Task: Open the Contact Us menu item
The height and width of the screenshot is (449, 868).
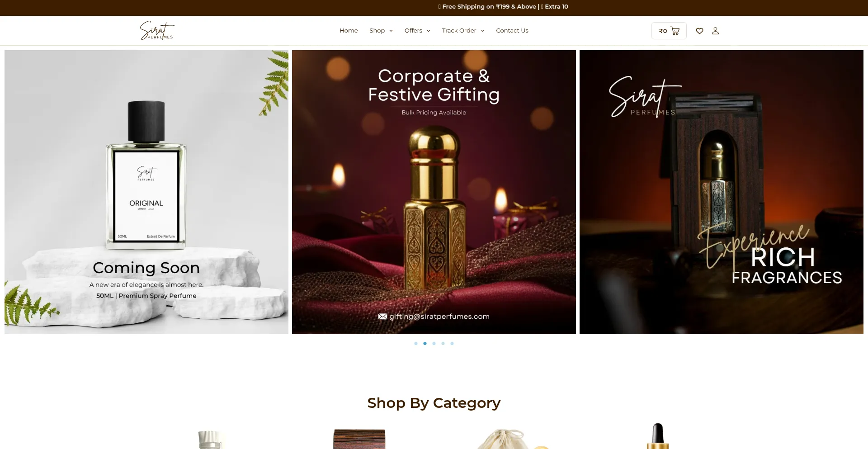Action: pos(512,30)
